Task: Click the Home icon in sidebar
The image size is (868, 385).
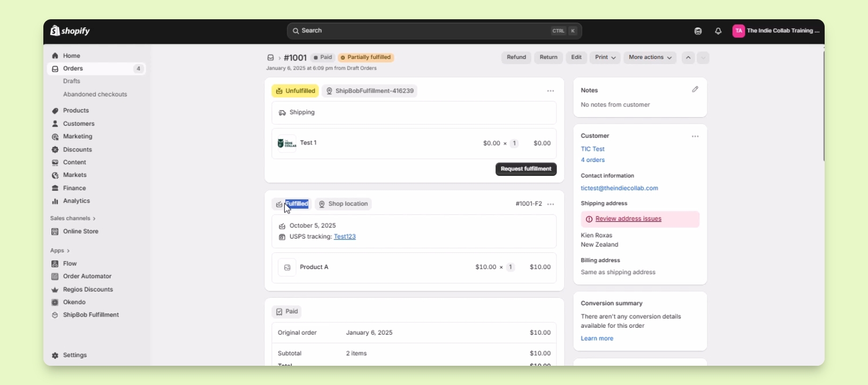Action: [x=55, y=56]
